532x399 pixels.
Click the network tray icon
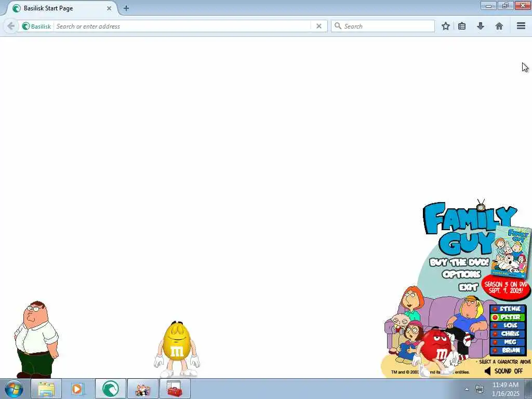(480, 389)
